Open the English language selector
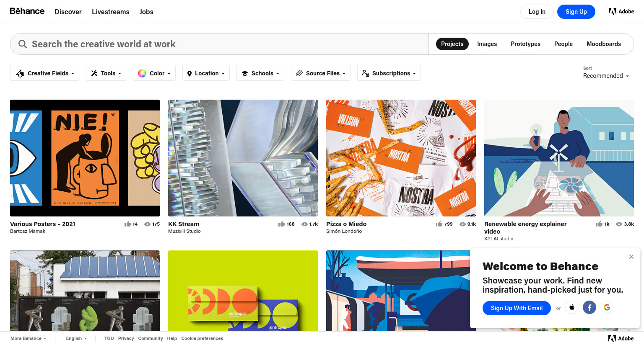This screenshot has width=644, height=345. (76, 338)
